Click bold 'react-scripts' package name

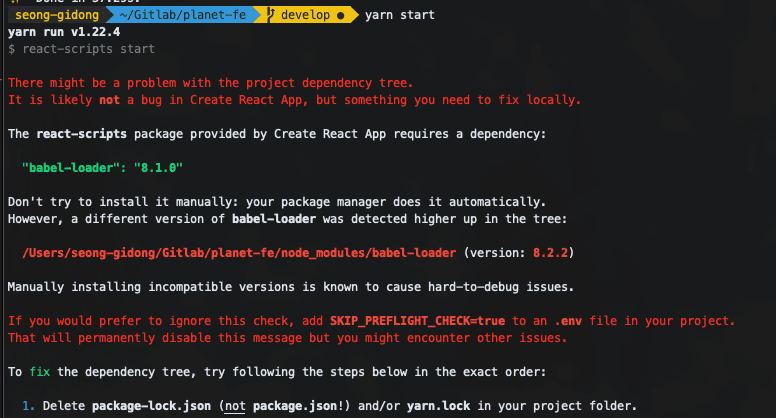[81, 134]
